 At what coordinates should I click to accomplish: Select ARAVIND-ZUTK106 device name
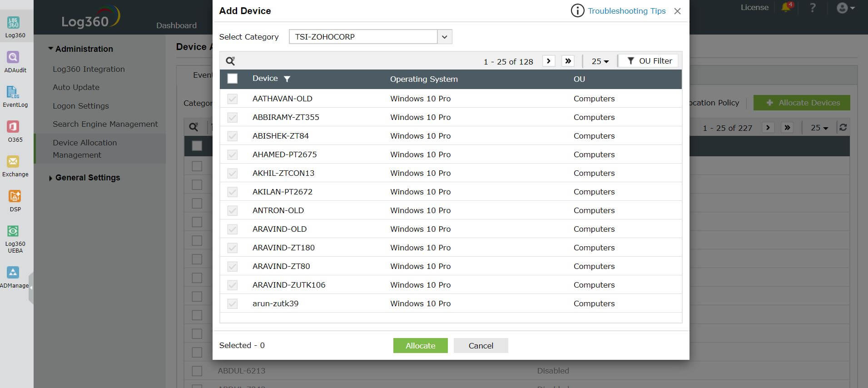pos(289,285)
